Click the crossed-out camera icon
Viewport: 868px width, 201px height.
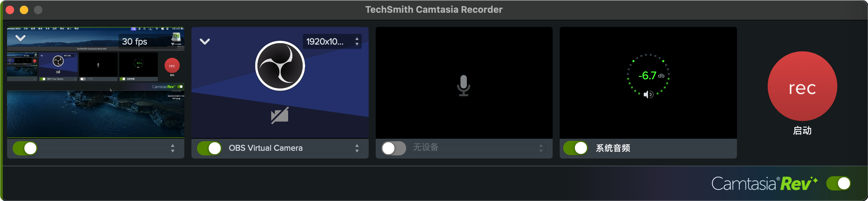[x=280, y=115]
